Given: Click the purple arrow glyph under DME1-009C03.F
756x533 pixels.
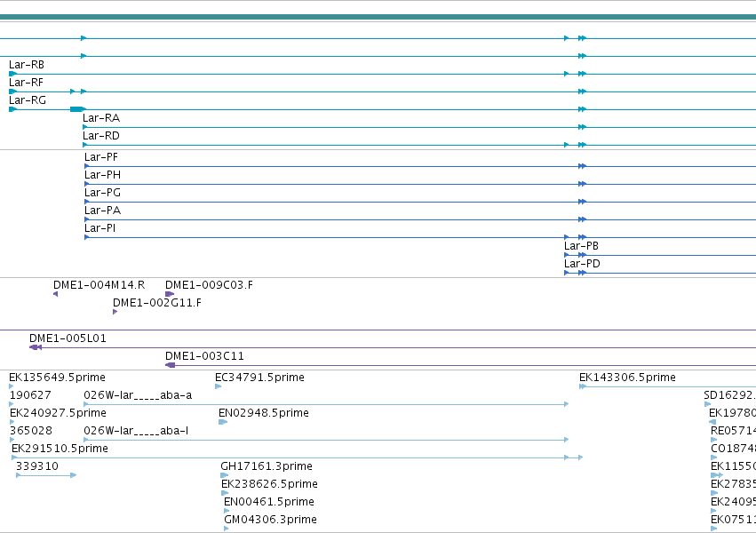Looking at the screenshot, I should coord(170,294).
